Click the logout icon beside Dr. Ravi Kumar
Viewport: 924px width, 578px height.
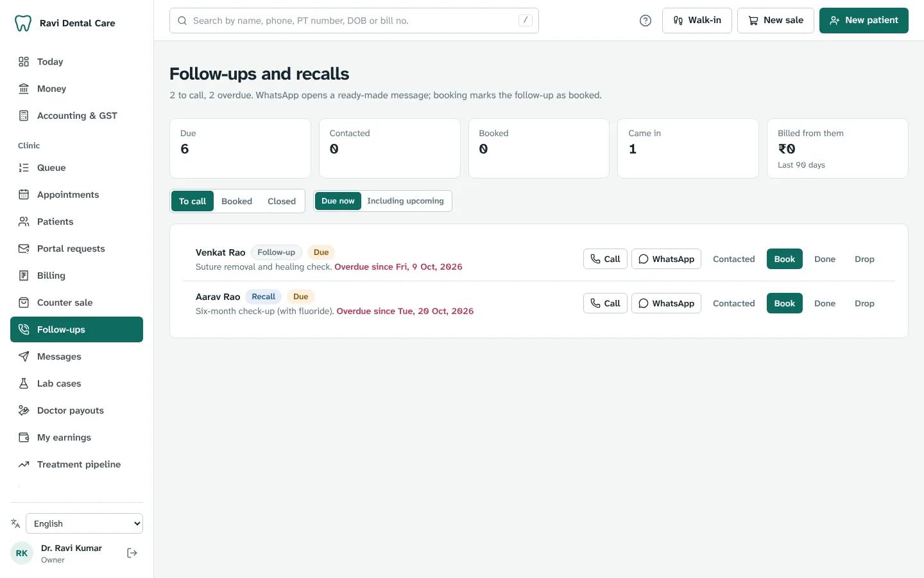[x=132, y=553]
